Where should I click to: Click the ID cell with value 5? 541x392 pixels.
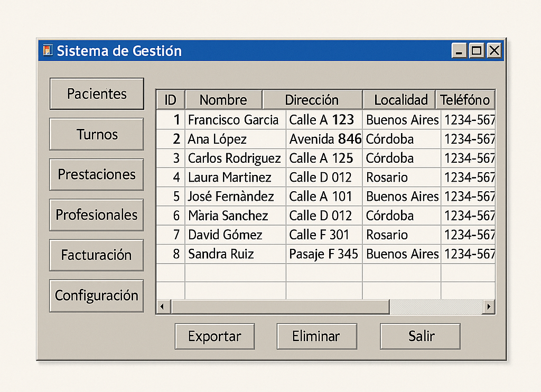(x=171, y=197)
